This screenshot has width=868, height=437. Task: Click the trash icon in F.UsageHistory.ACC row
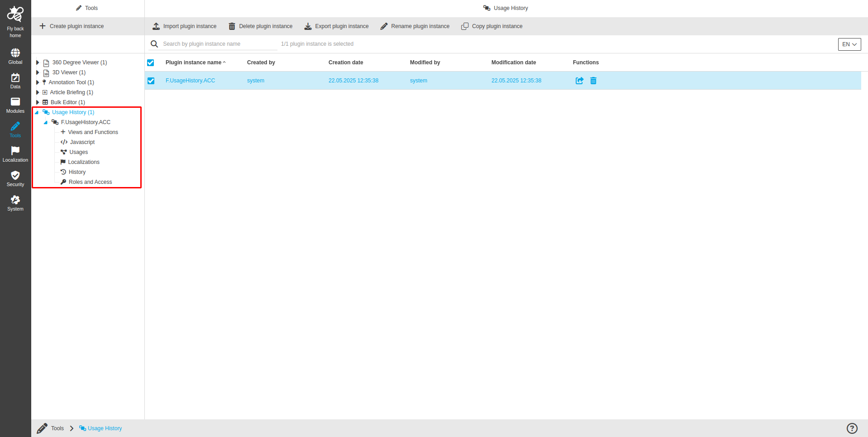593,81
